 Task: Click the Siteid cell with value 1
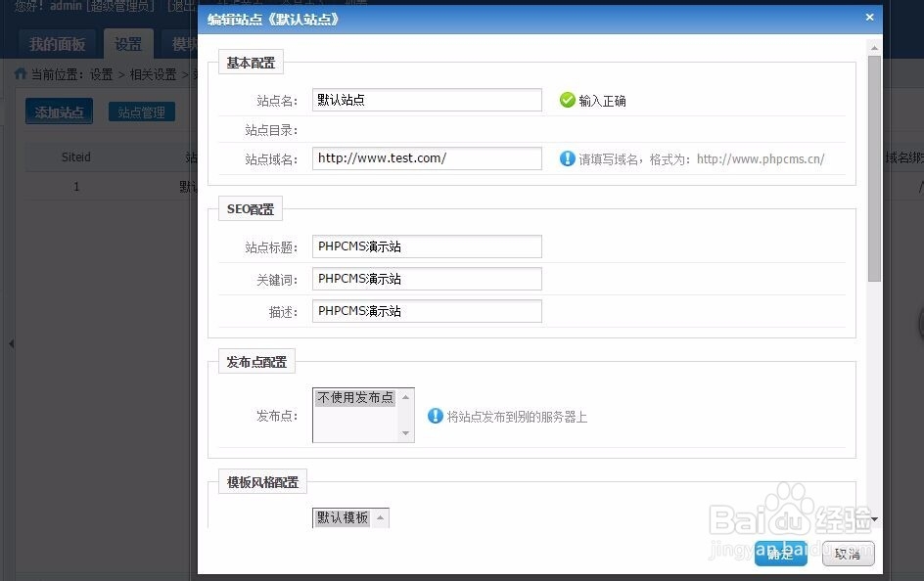(x=76, y=187)
